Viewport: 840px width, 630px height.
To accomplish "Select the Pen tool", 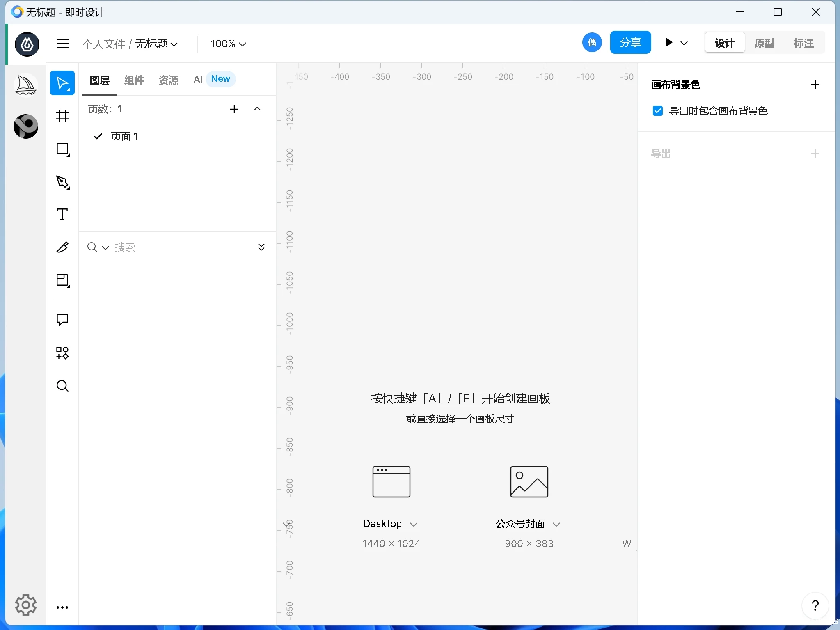I will point(62,182).
